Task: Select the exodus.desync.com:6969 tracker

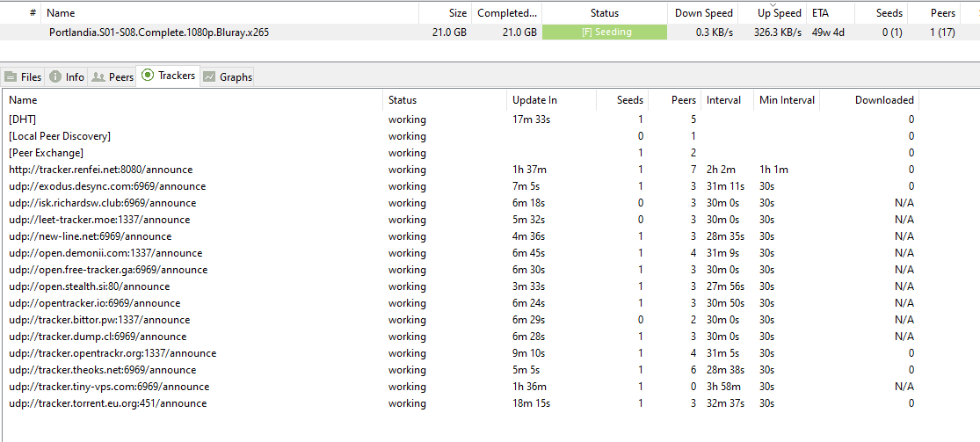Action: click(x=461, y=186)
